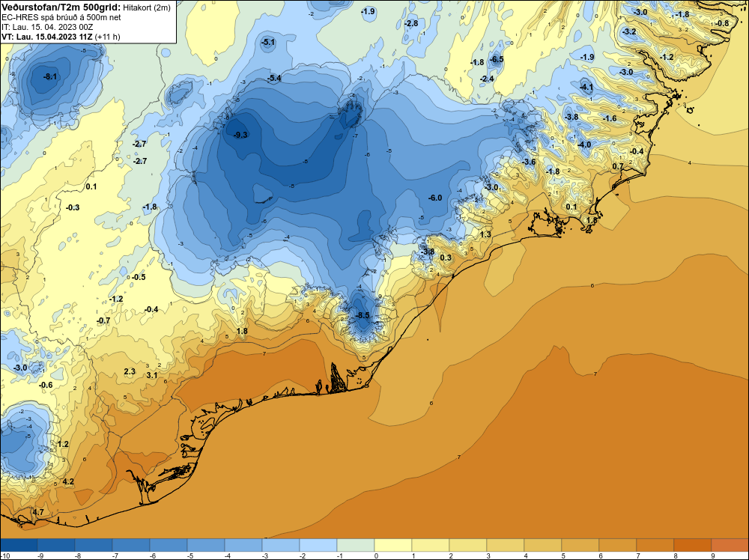This screenshot has height=560, width=749.
Task: Click the -2.8 temperature label
Action: click(410, 23)
